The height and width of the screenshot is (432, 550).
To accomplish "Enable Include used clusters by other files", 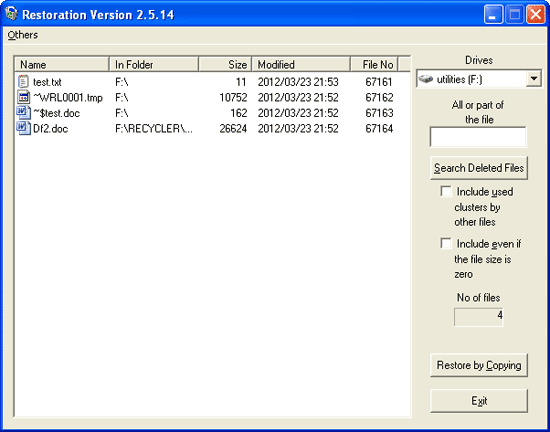I will pos(446,192).
